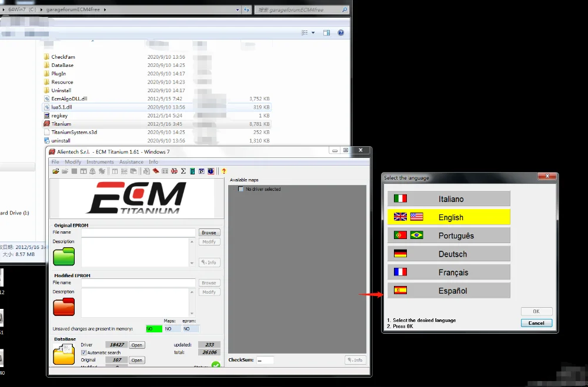This screenshot has height=387, width=588.
Task: Select the DataBase folder in Explorer
Action: pyautogui.click(x=62, y=65)
